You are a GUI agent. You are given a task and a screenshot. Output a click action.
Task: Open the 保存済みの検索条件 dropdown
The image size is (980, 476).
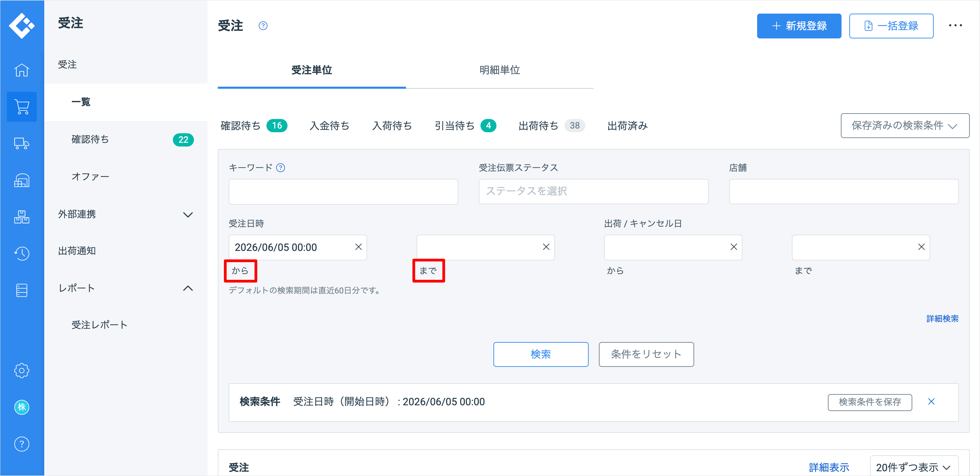905,126
